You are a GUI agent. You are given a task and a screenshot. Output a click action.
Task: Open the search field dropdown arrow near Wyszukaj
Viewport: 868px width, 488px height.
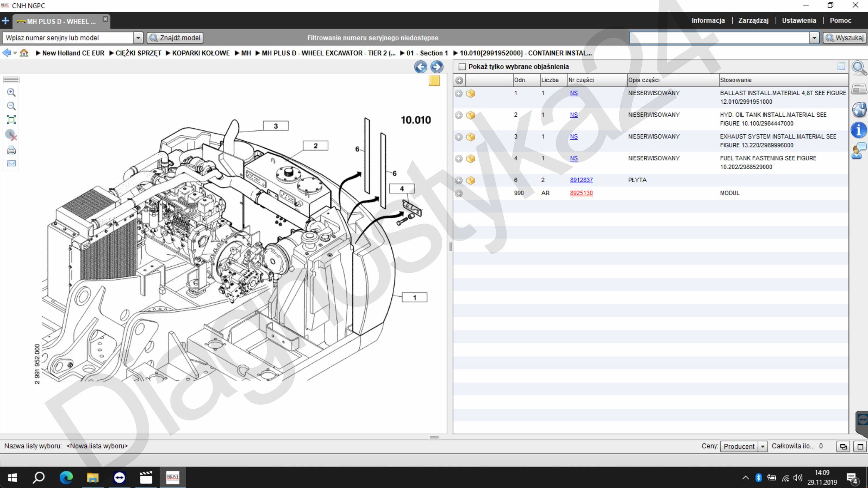click(814, 38)
